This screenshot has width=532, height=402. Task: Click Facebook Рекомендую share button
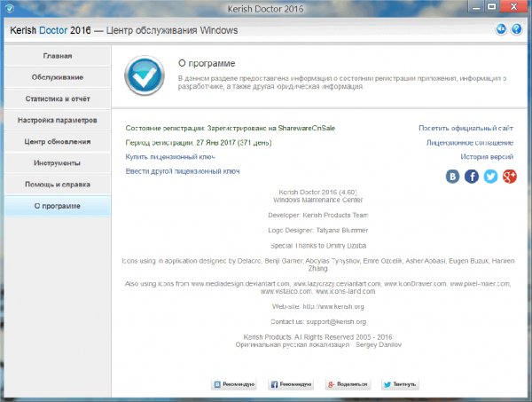[x=291, y=384]
